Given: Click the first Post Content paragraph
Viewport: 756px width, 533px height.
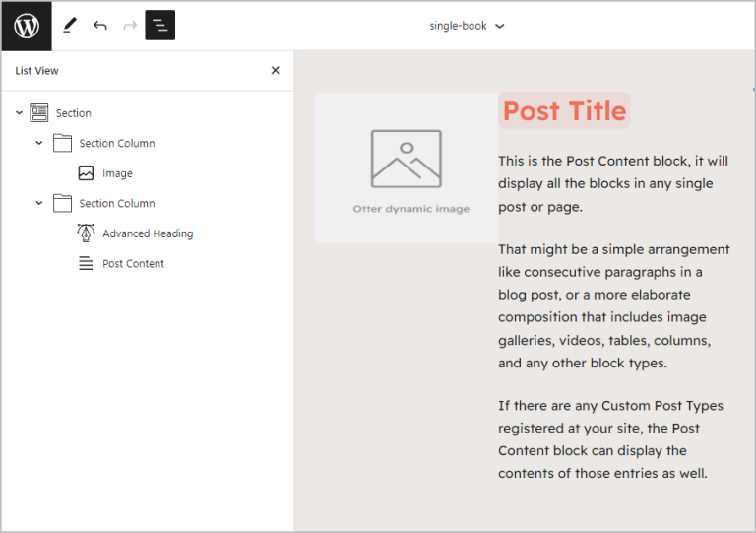Looking at the screenshot, I should point(613,183).
